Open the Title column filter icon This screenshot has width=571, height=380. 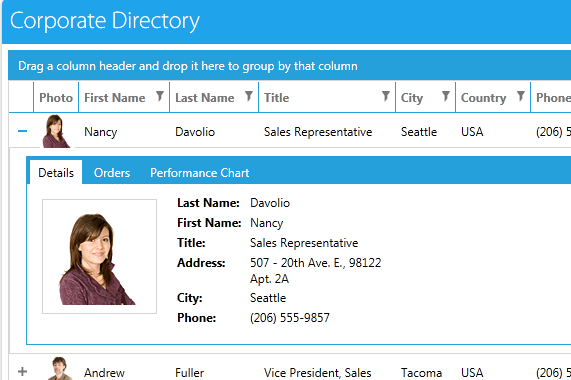(386, 96)
